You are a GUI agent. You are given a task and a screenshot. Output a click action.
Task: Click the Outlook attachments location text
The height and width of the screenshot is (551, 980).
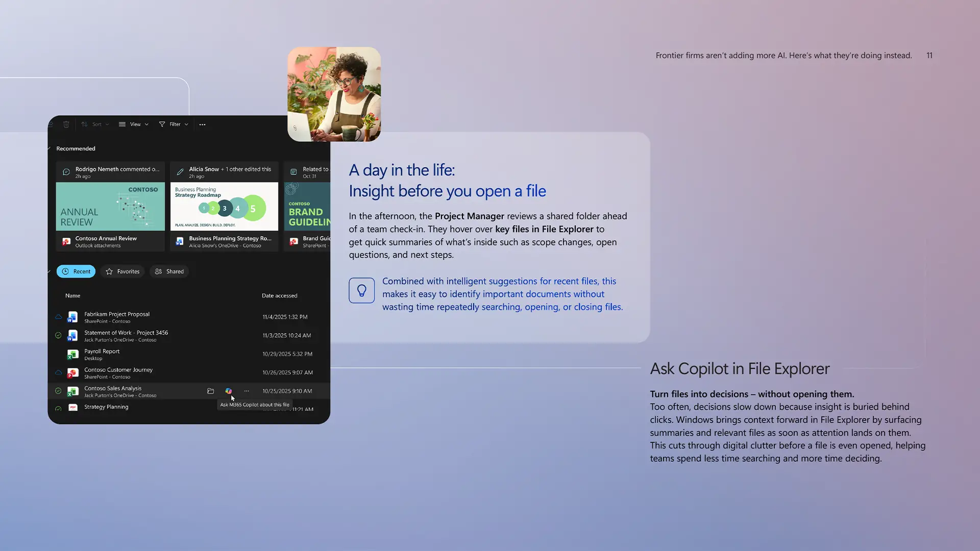click(x=98, y=246)
